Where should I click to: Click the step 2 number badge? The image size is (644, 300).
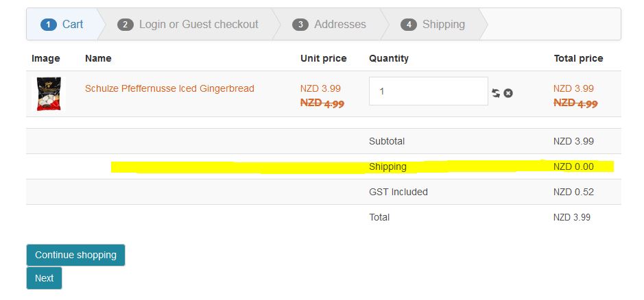coord(125,25)
